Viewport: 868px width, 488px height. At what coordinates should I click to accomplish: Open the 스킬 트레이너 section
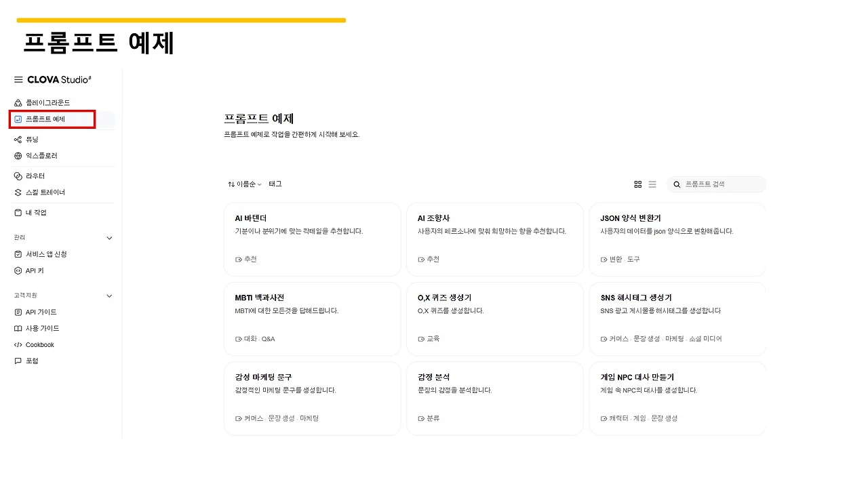tap(18, 192)
